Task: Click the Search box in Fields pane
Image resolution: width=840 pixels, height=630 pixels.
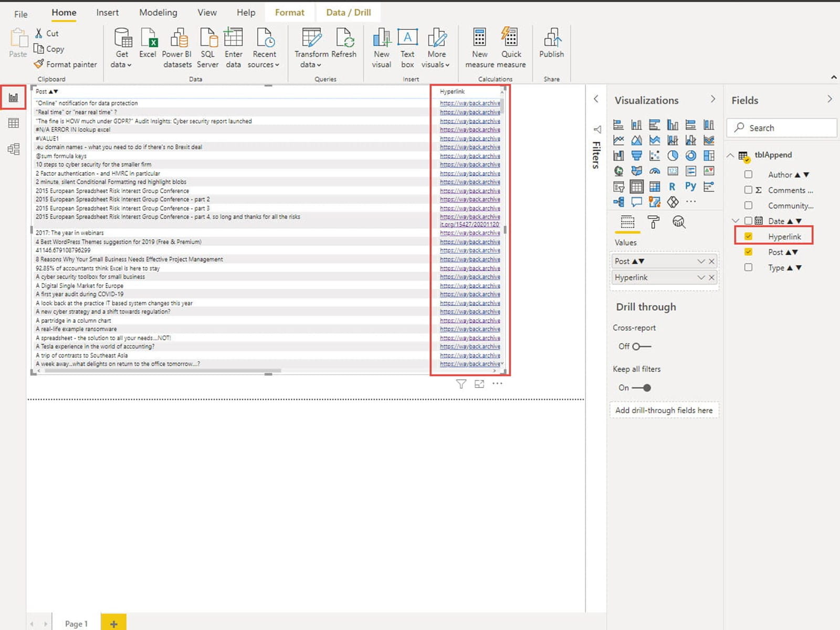Action: pos(782,128)
